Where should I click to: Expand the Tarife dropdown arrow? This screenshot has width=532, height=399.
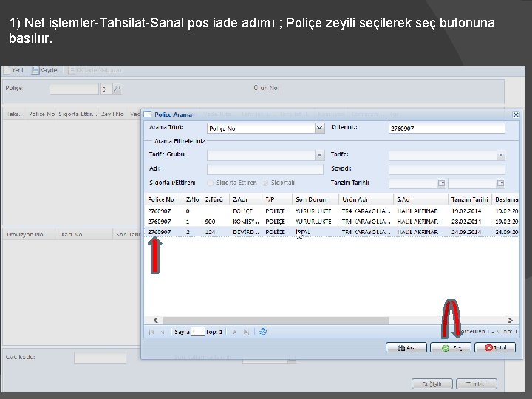point(501,155)
